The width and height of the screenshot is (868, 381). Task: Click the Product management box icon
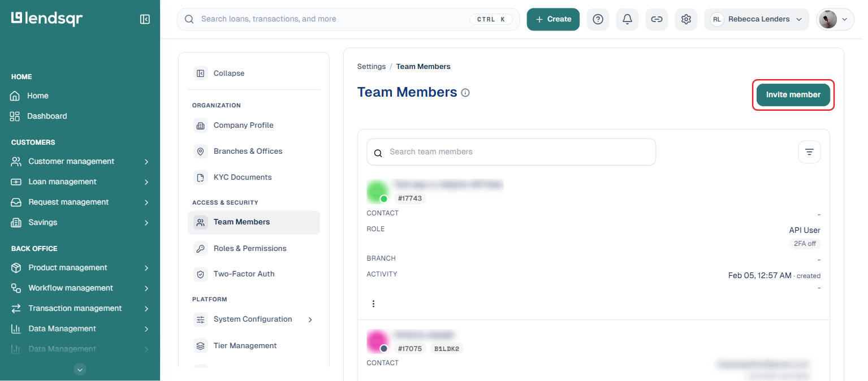click(16, 267)
